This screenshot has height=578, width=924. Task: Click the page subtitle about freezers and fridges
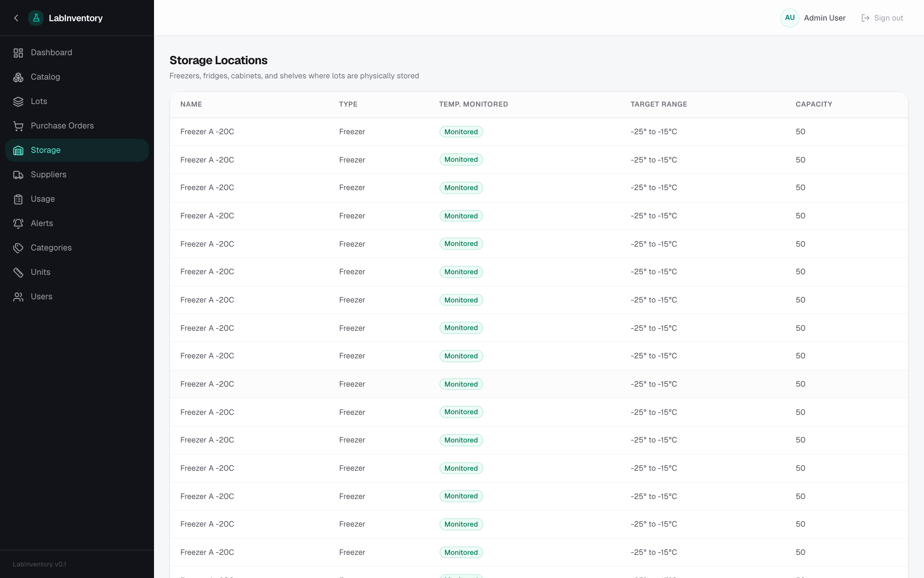click(x=294, y=76)
